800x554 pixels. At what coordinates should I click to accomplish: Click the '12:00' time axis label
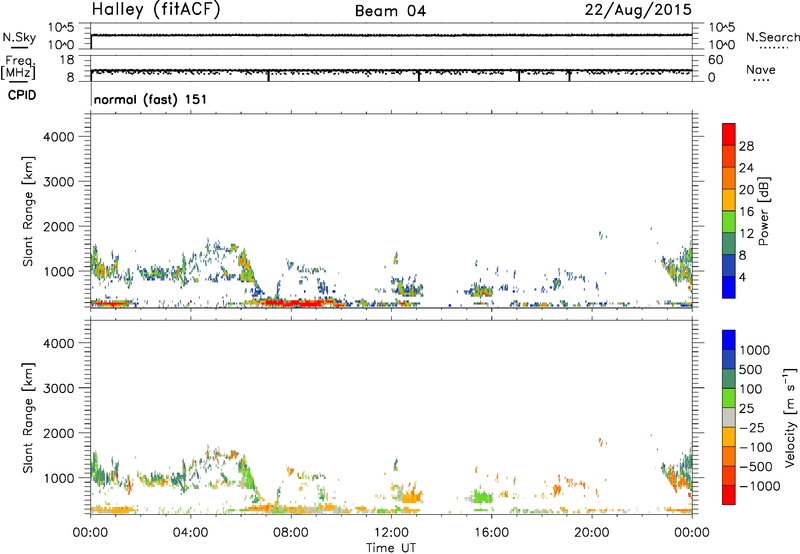(x=391, y=533)
